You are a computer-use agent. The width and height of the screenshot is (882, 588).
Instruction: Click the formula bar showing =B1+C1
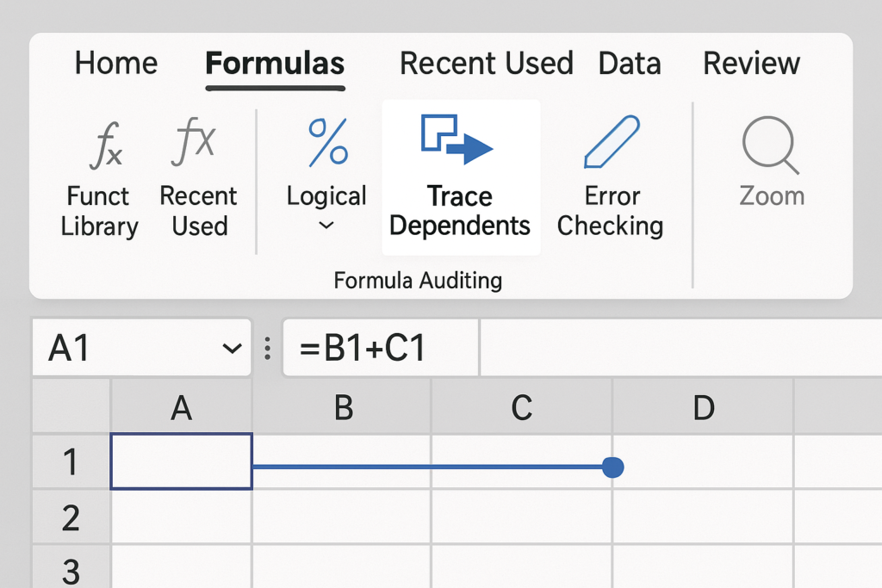[x=380, y=349]
